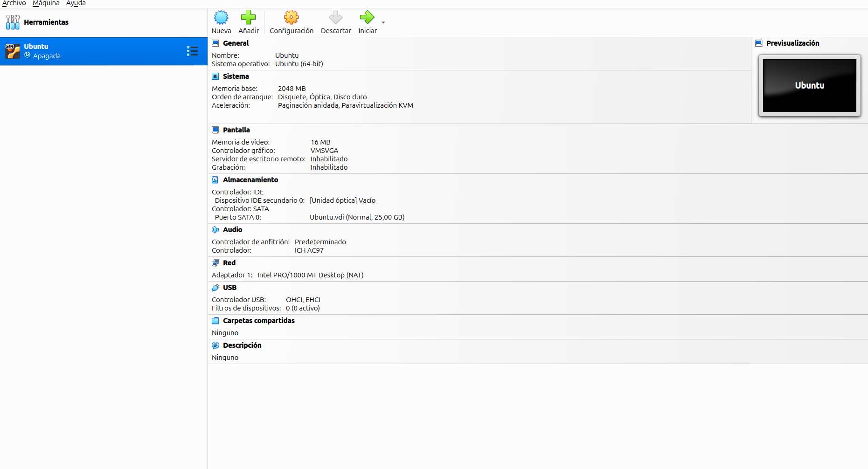Click the 'Predeterminado' host audio value
Viewport: 868px width, 469px height.
pyautogui.click(x=320, y=242)
